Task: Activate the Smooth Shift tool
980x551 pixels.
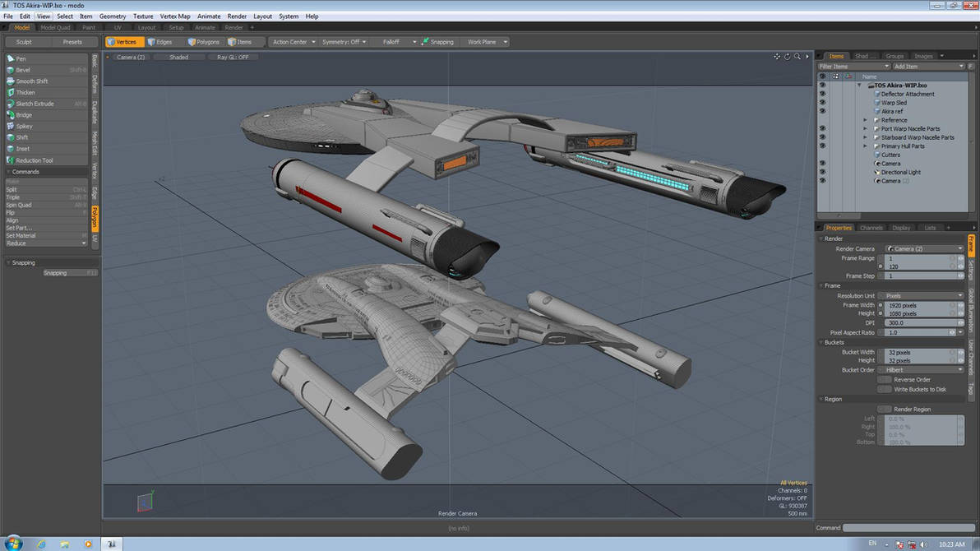Action: pos(46,81)
